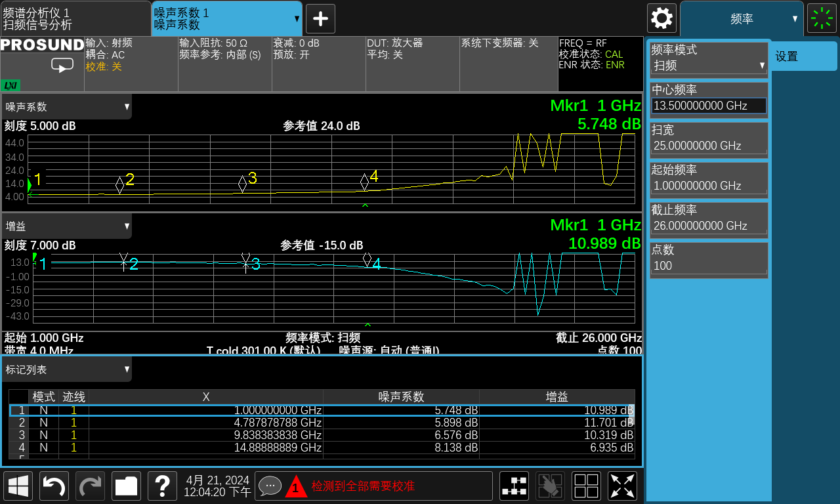The image size is (840, 504).
Task: Select the 4.787878788 GHz marker row
Action: 322,423
